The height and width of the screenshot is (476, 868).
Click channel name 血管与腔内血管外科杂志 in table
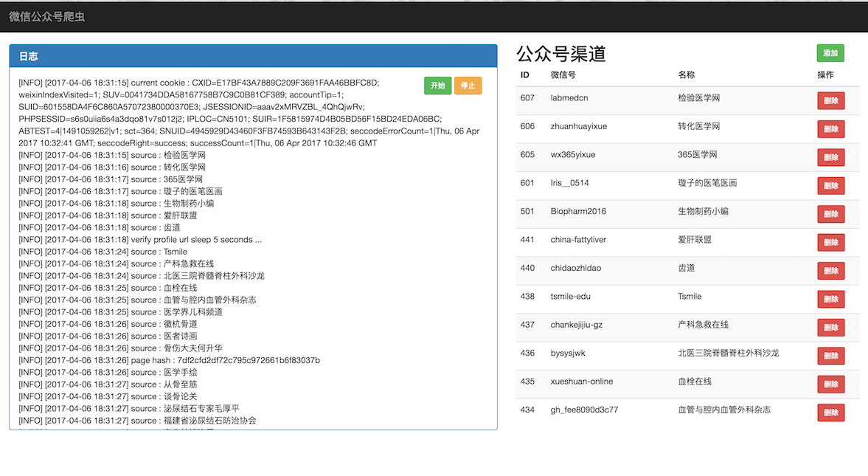(724, 410)
